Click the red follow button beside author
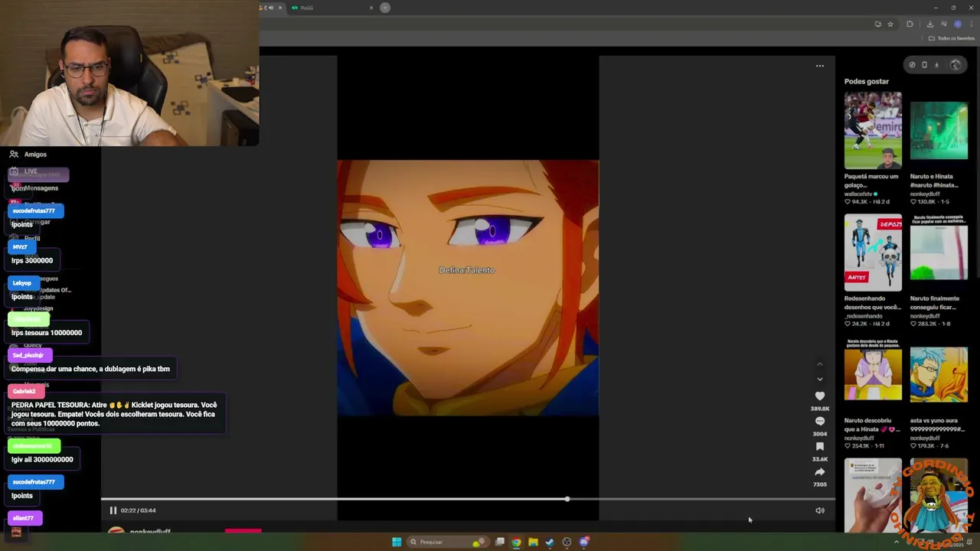980x551 pixels. (243, 530)
